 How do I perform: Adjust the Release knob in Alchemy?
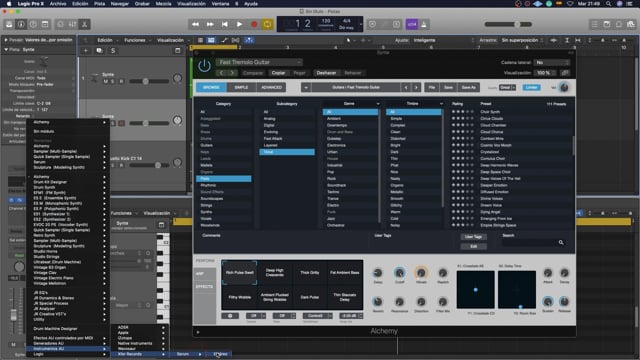[564, 302]
